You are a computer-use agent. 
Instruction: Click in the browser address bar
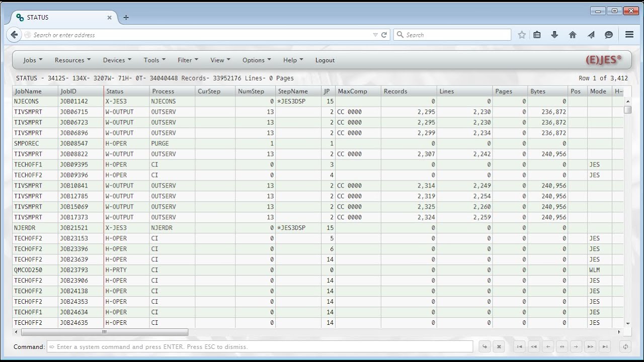pyautogui.click(x=201, y=35)
